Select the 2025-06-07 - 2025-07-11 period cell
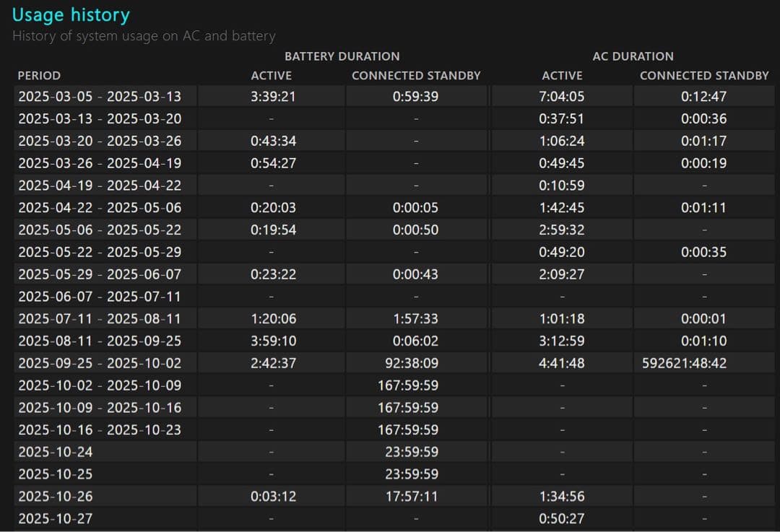The image size is (780, 532). (x=100, y=297)
